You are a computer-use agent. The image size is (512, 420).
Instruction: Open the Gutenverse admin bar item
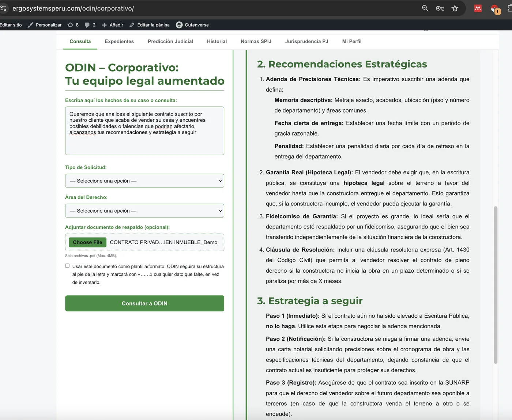tap(192, 25)
